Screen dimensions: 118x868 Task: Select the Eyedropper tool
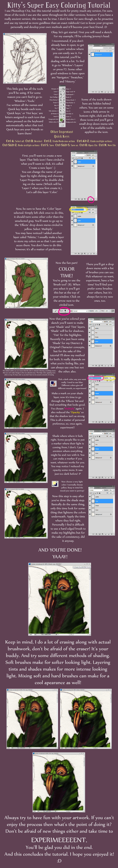point(64,94)
